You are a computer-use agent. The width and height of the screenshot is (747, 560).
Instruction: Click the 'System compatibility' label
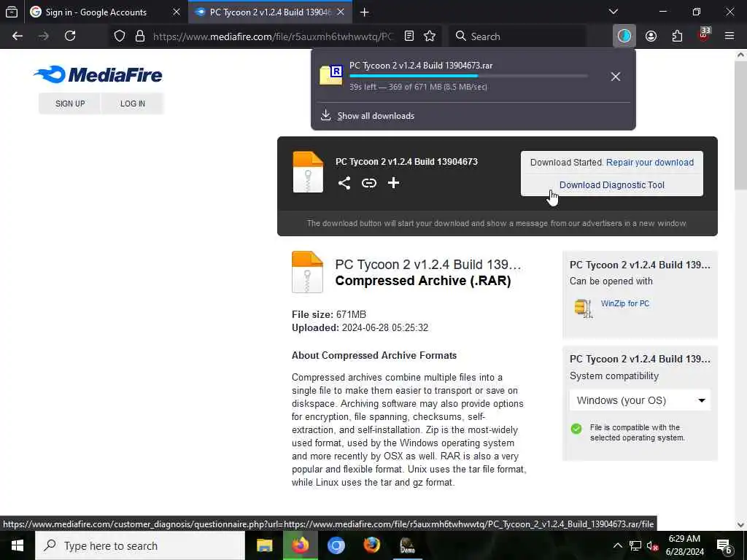(614, 376)
